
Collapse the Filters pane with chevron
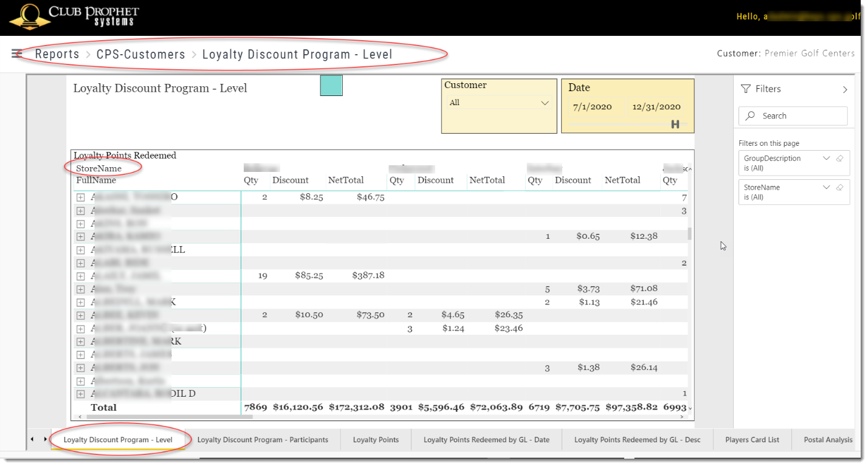[845, 89]
